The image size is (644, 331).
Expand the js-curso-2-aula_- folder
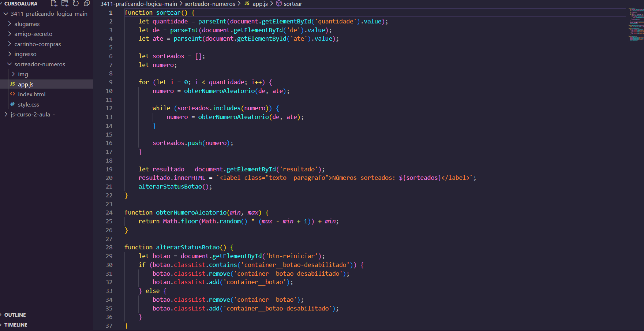coord(6,114)
